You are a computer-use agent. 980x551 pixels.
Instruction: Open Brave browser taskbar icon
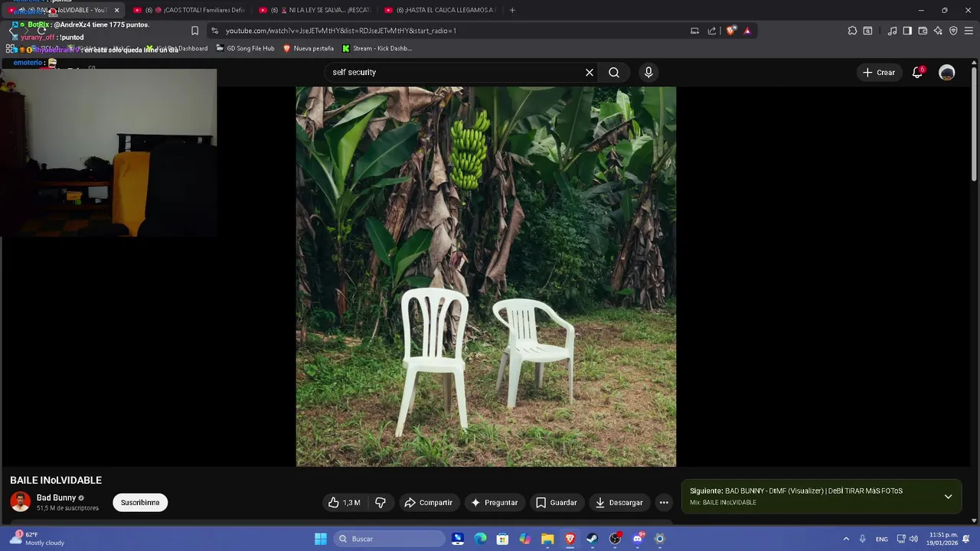coord(570,539)
